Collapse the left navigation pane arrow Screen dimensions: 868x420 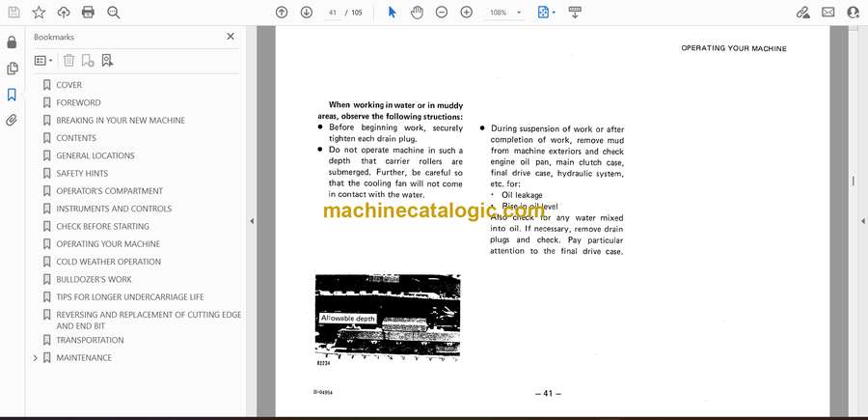pyautogui.click(x=252, y=221)
